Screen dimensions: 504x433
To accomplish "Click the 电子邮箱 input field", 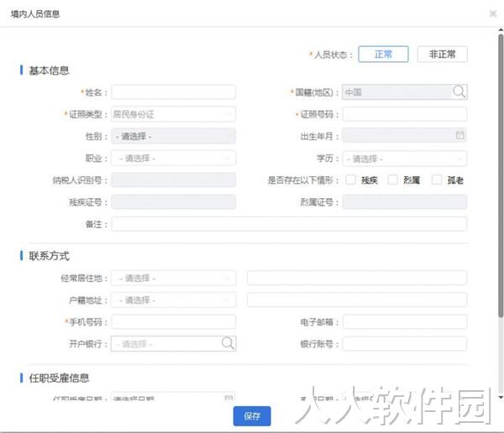I will coord(405,322).
